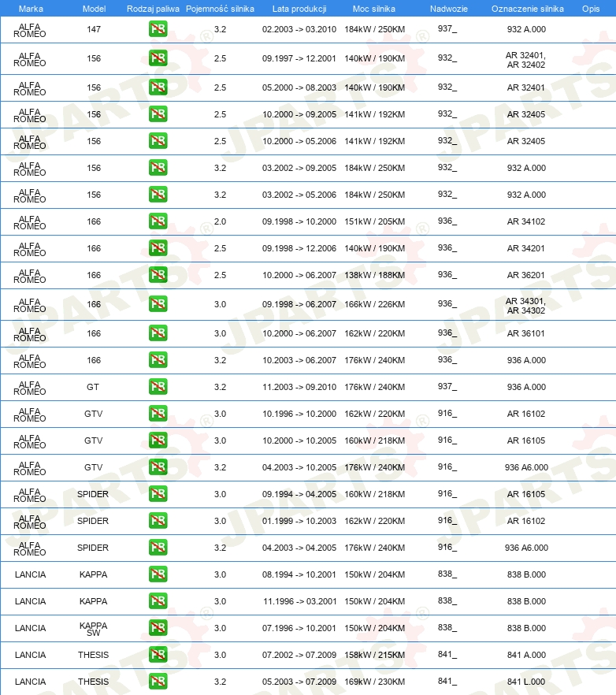Click engine capacity 2.0 in the 166 row
The width and height of the screenshot is (616, 695).
pos(221,221)
